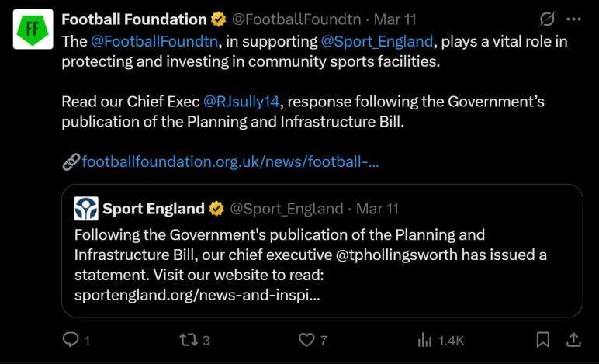This screenshot has height=364, width=599.
Task: Click Sport England gold verified badge
Action: [x=216, y=208]
